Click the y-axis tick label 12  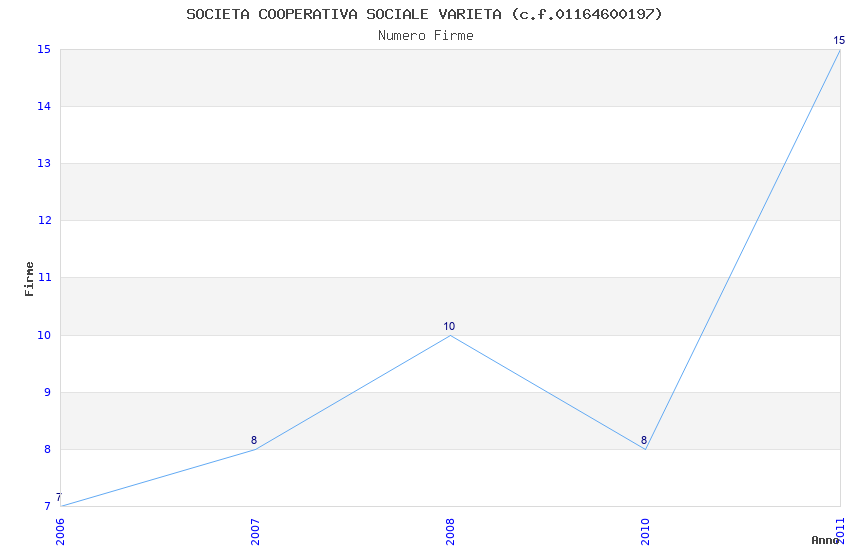[x=44, y=221]
